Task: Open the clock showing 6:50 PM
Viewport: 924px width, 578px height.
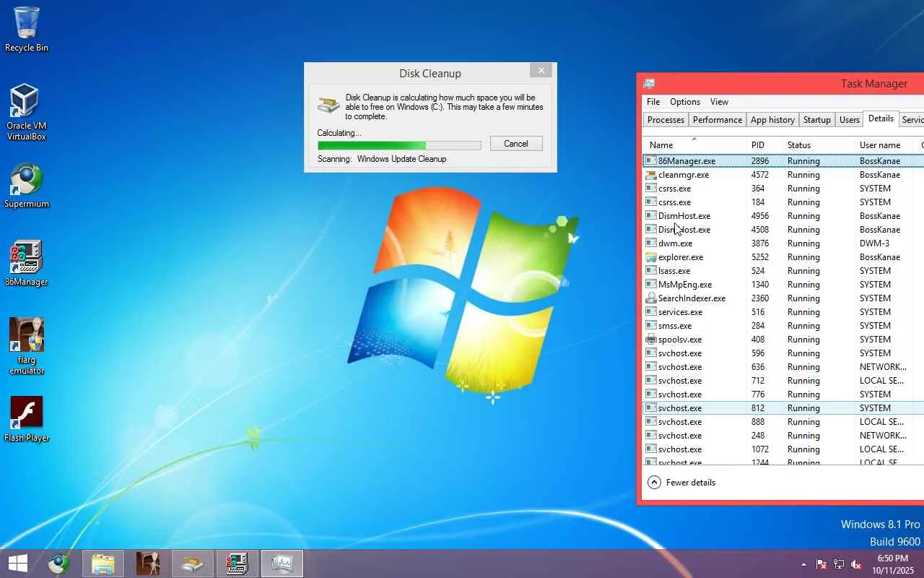Action: coord(892,564)
